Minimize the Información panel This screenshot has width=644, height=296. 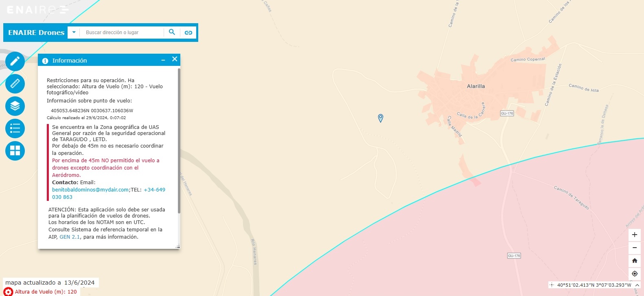click(x=163, y=60)
